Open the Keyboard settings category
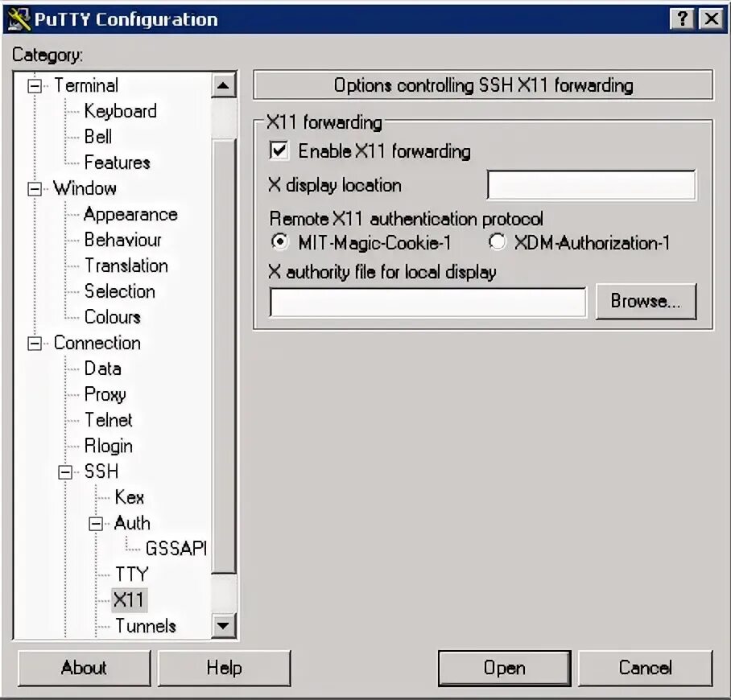731x700 pixels. pos(120,111)
